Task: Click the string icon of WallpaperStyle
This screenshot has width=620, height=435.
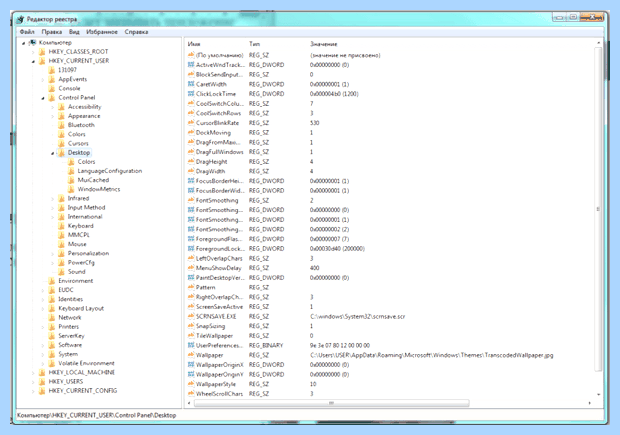Action: tap(191, 384)
